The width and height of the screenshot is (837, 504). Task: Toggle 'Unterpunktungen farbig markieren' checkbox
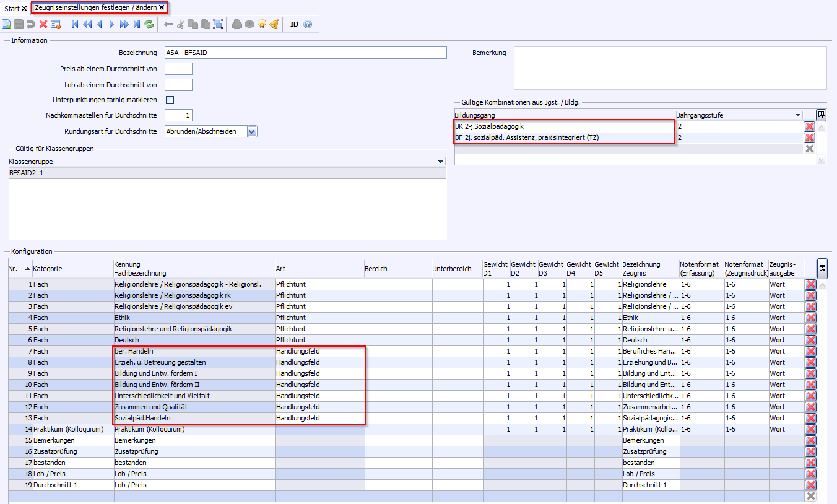click(170, 100)
